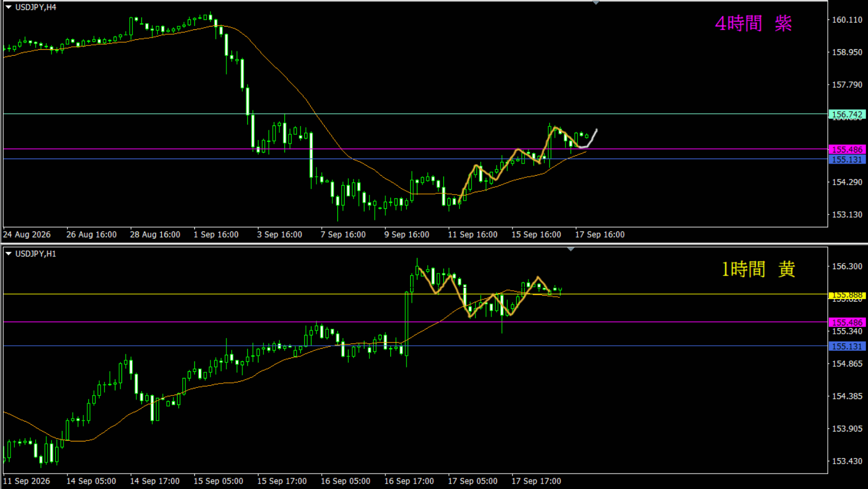Click the 160.110 price scale label
Image resolution: width=868 pixels, height=489 pixels.
[847, 20]
